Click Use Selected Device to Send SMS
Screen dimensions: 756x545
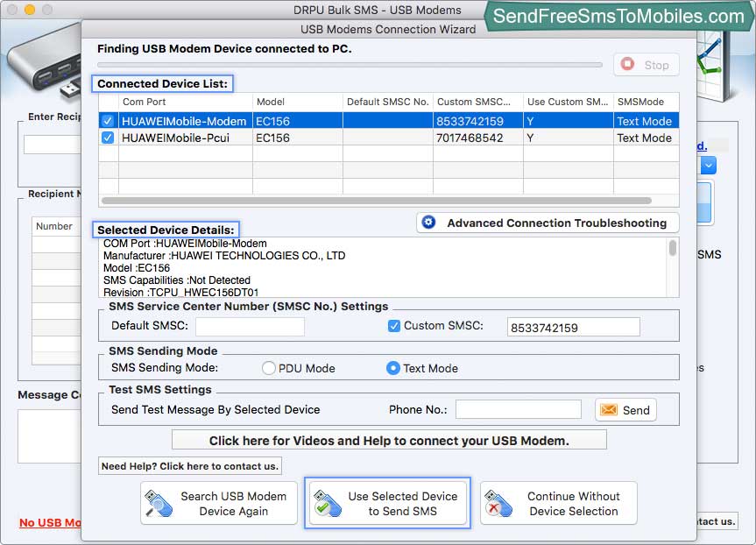(388, 504)
